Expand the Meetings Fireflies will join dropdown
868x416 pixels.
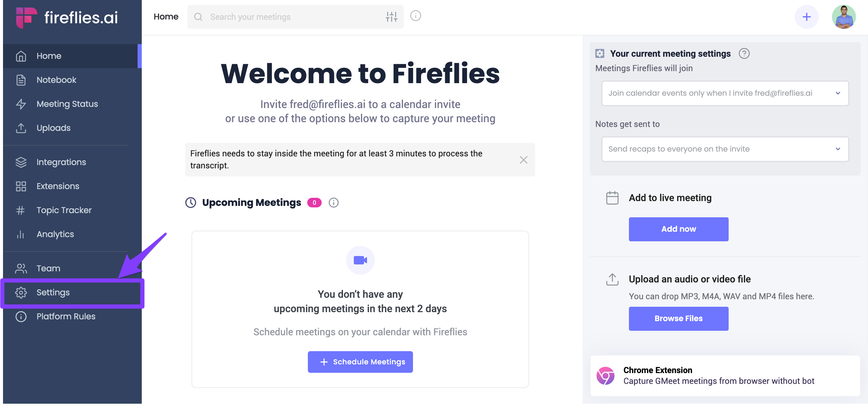[725, 93]
